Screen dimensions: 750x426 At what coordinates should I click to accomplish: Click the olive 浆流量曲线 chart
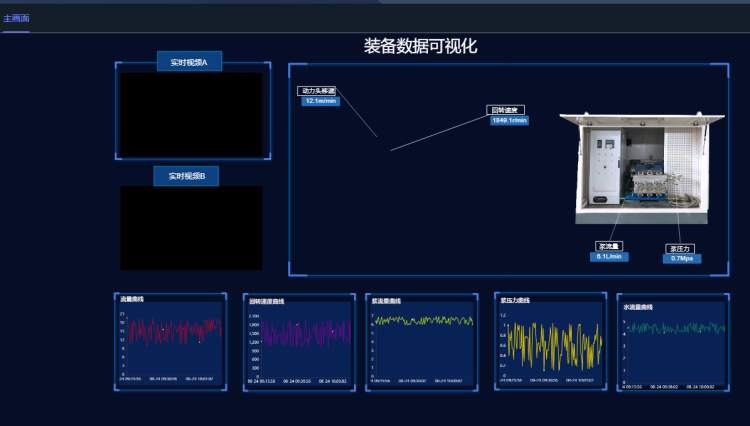(x=422, y=343)
